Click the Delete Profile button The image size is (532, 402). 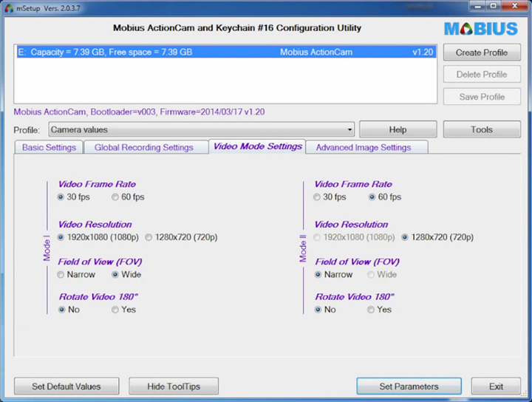(482, 75)
